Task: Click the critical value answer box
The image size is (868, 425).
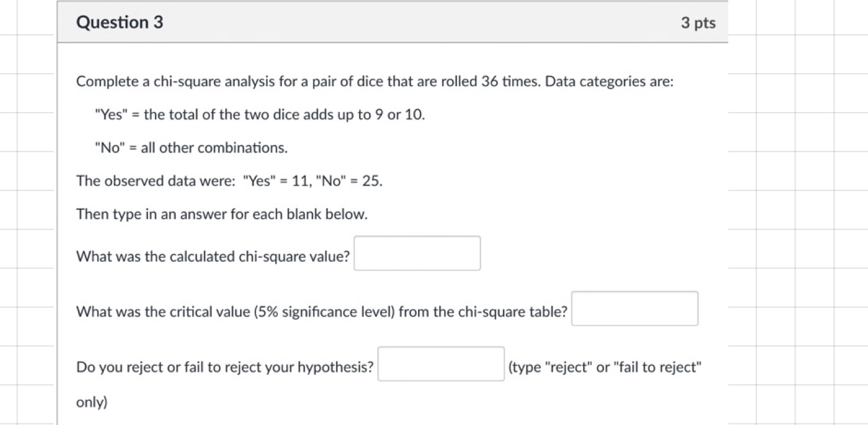Action: pyautogui.click(x=634, y=308)
